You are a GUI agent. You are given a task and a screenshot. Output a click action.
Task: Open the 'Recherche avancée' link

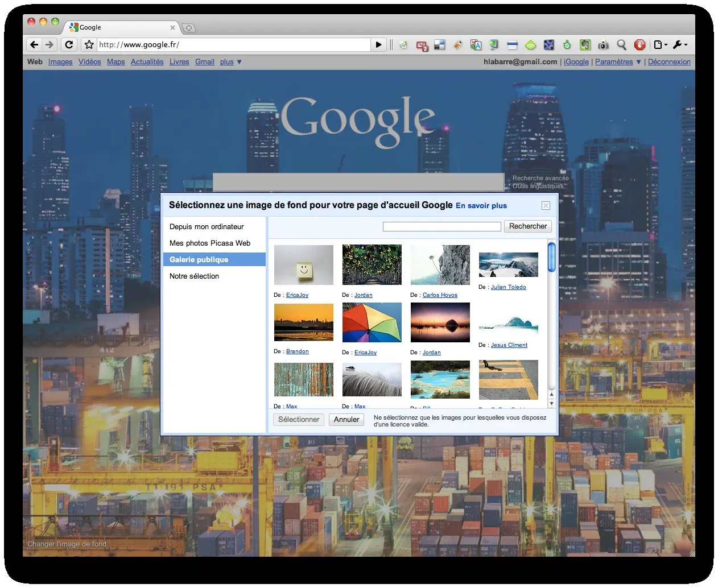540,178
